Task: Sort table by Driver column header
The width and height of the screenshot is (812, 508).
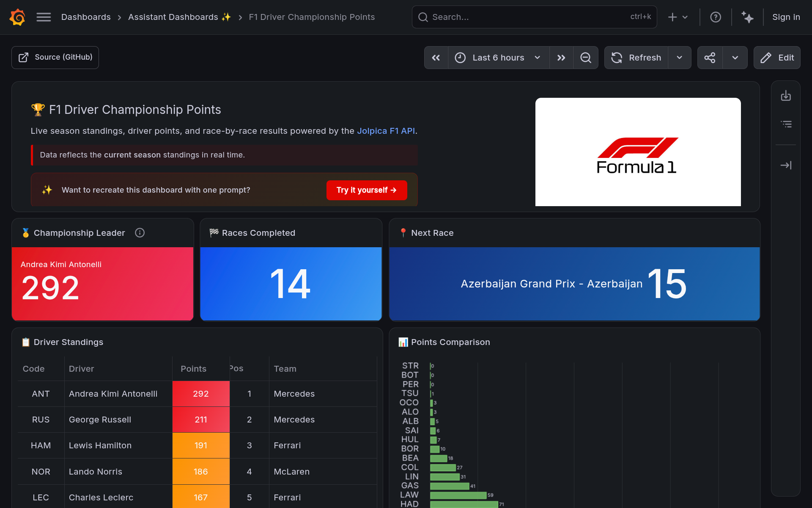Action: pyautogui.click(x=82, y=369)
